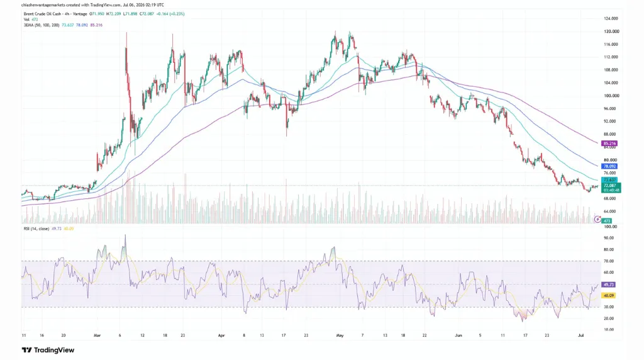Screen dimensions: 644x360
Task: Click the purple 49.73 RSI axis label
Action: 609,284
